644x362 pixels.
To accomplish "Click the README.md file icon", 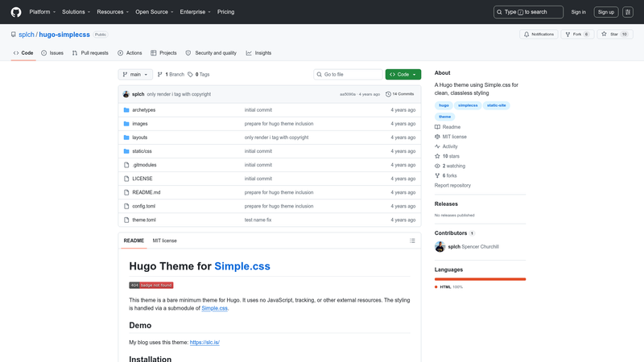I will pos(126,192).
